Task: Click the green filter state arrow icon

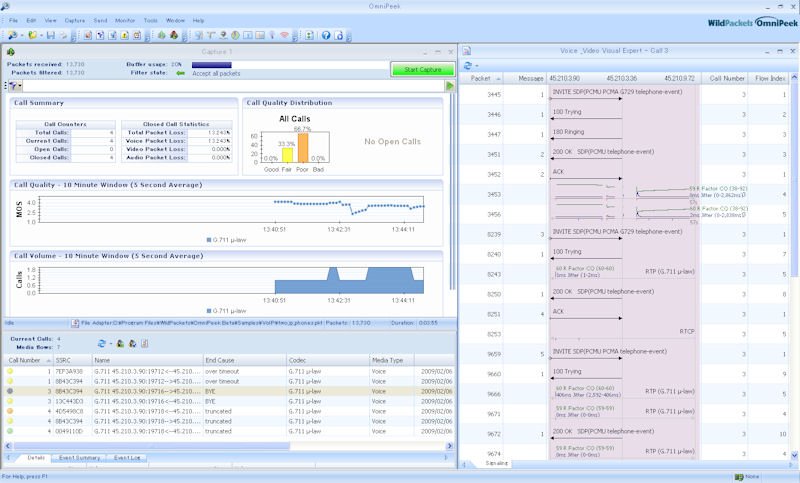Action: (180, 73)
